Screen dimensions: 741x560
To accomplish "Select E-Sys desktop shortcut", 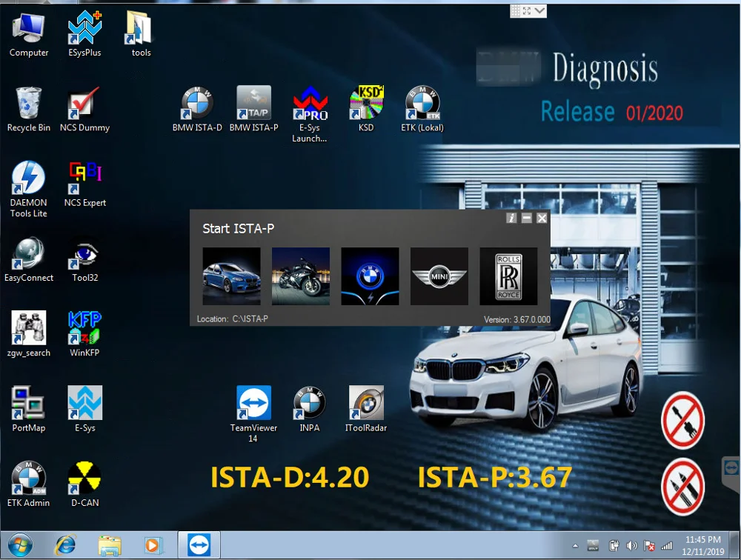I will pos(84,409).
